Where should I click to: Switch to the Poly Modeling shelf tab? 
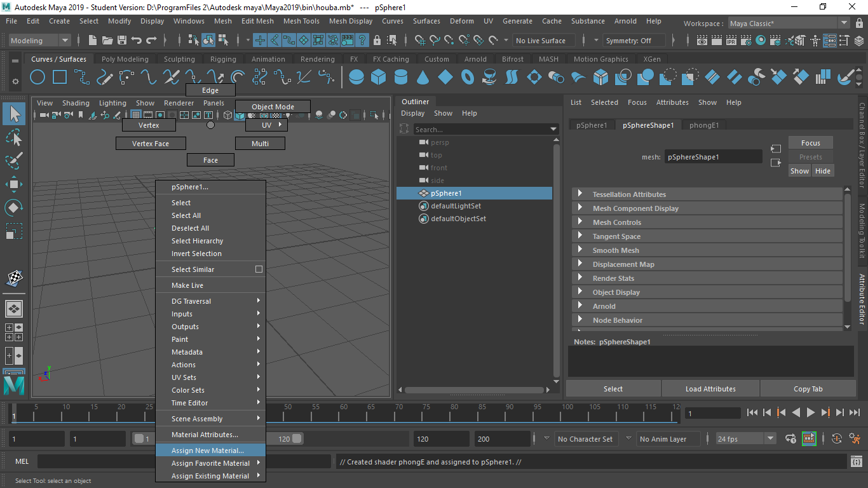tap(125, 59)
